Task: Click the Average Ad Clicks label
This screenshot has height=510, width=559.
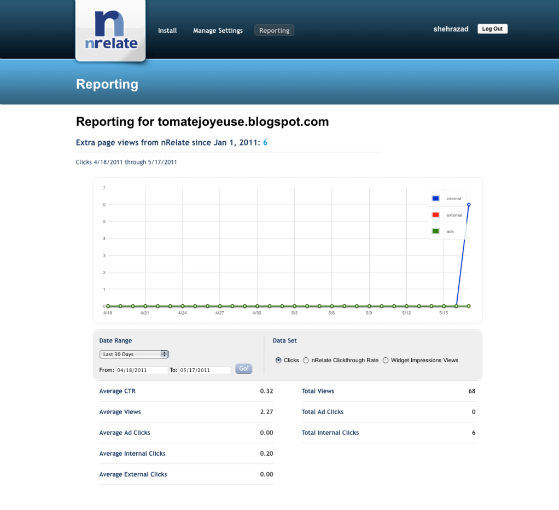Action: (x=125, y=433)
